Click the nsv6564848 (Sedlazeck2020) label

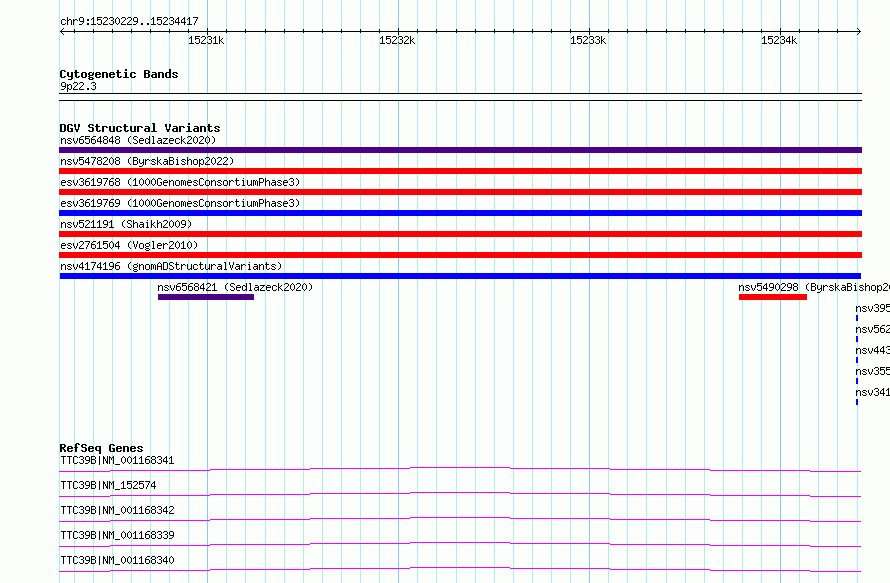click(138, 140)
